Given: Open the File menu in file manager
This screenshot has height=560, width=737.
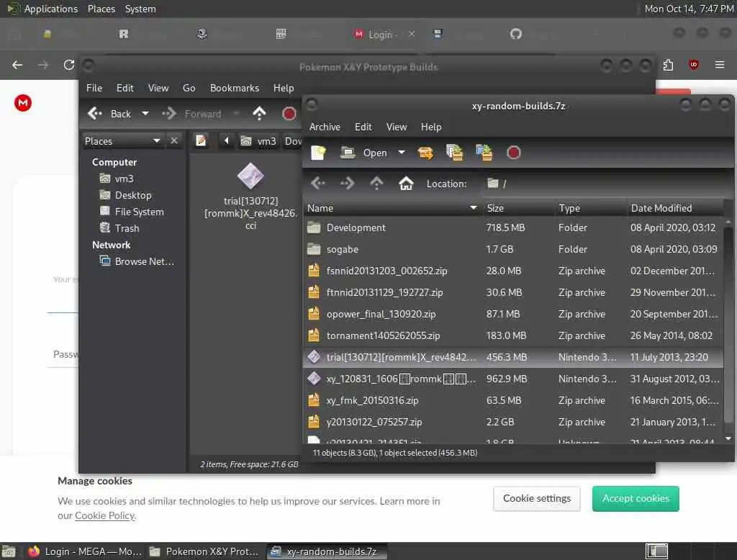Looking at the screenshot, I should (94, 88).
